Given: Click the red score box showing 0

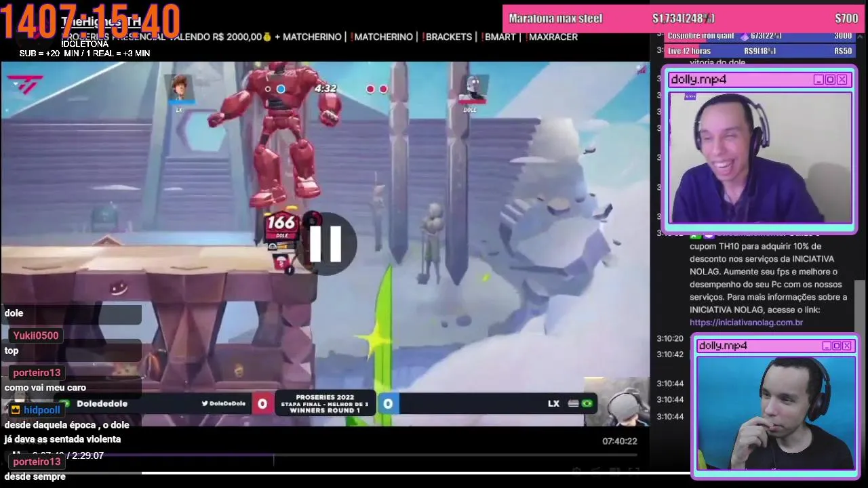Looking at the screenshot, I should click(262, 404).
